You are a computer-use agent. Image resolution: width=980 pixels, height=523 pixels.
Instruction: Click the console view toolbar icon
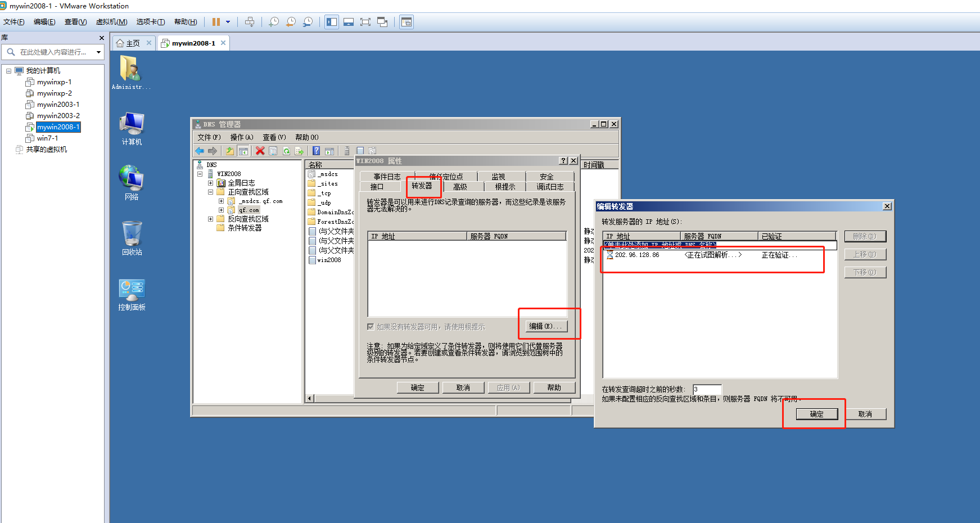(407, 22)
